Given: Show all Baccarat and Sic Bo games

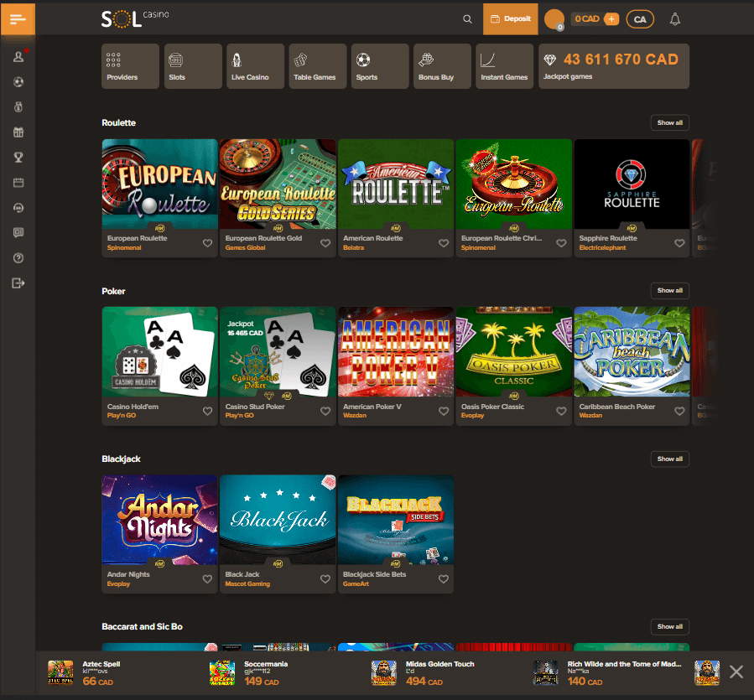Looking at the screenshot, I should 670,626.
